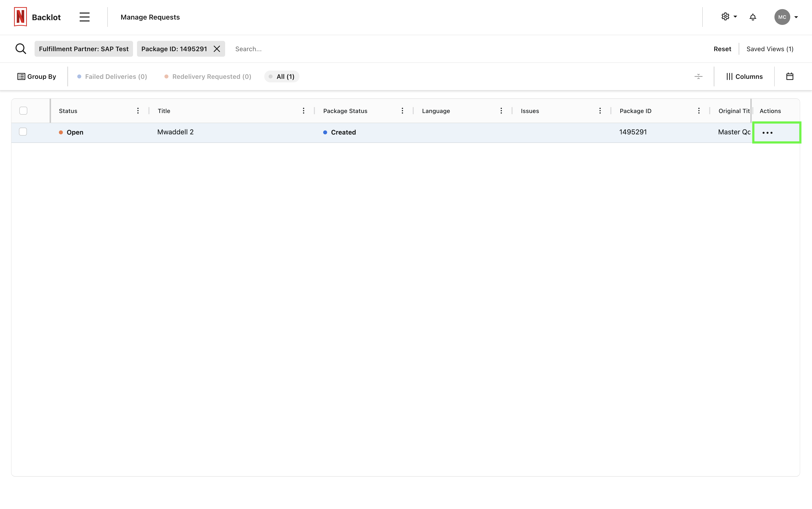Click the row density adjust icon
This screenshot has height=509, width=812.
click(x=698, y=76)
